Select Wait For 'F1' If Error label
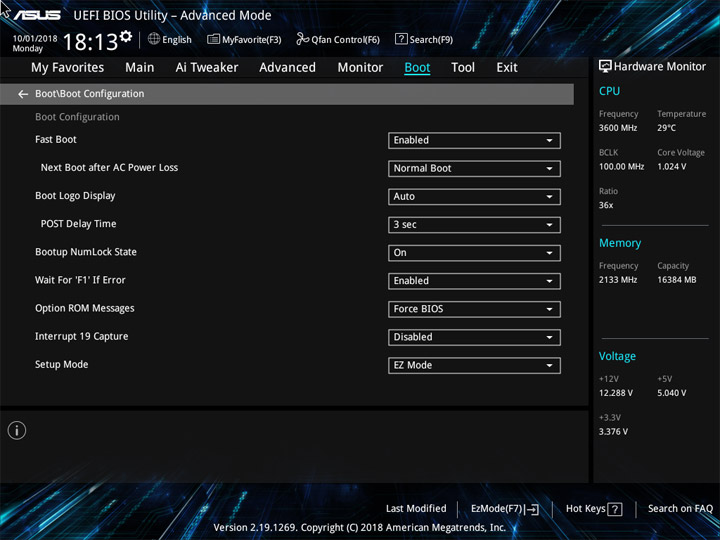 (x=80, y=280)
